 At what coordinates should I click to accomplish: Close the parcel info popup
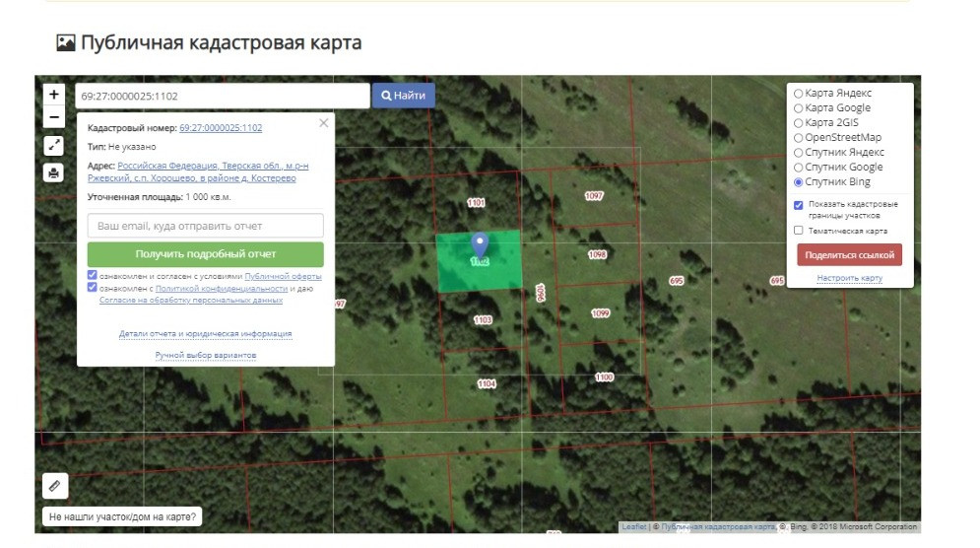tap(323, 123)
